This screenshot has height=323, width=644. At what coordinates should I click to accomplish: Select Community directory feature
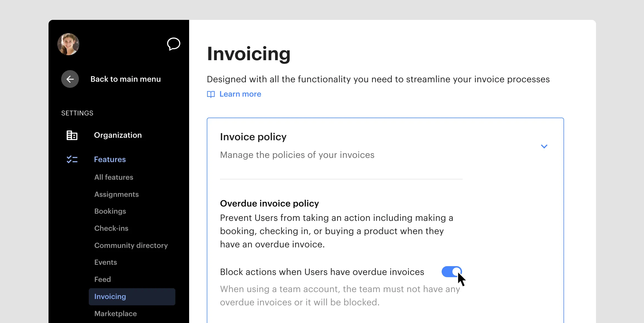pos(131,245)
